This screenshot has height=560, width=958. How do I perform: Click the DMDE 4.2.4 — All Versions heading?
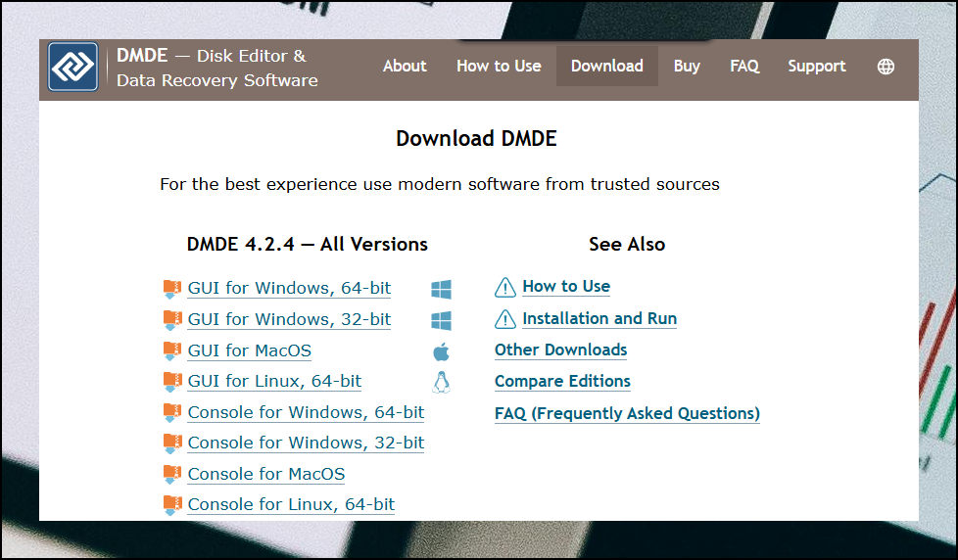307,245
